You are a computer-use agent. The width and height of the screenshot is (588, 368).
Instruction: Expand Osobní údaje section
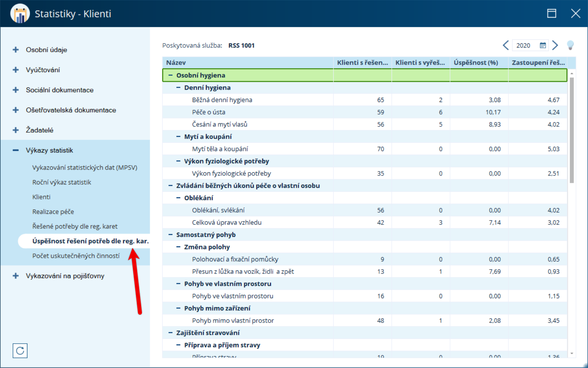[x=16, y=50]
